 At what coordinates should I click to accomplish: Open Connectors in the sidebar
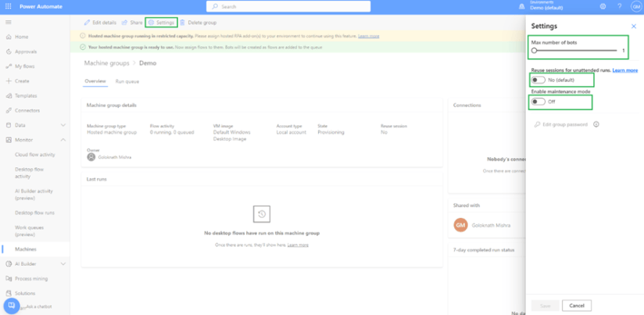(27, 110)
